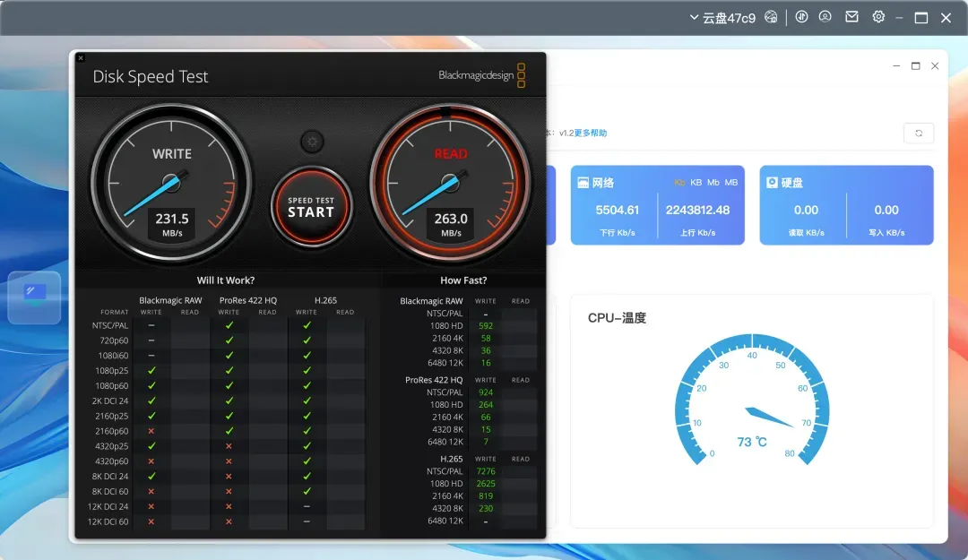
Task: Switch network unit to Mb
Action: click(713, 182)
